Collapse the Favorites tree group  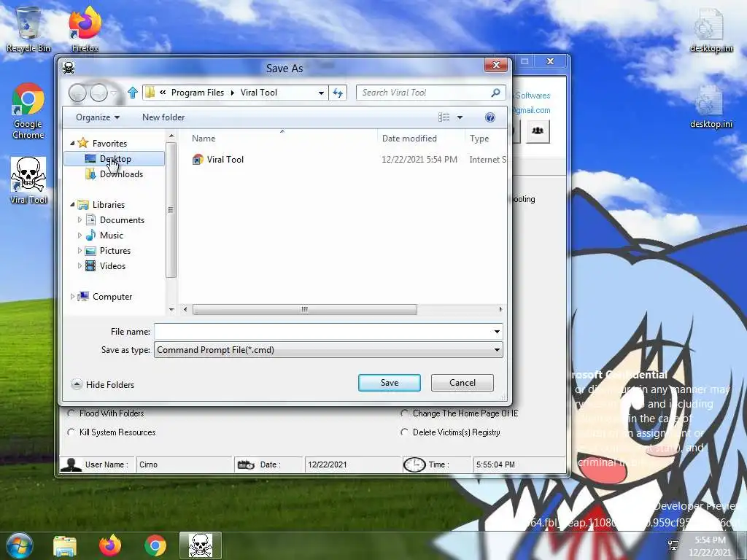click(x=72, y=143)
